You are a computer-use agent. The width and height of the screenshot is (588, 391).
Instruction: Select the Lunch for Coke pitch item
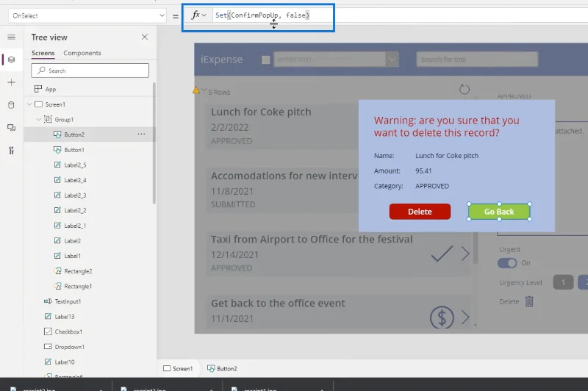[x=282, y=126]
